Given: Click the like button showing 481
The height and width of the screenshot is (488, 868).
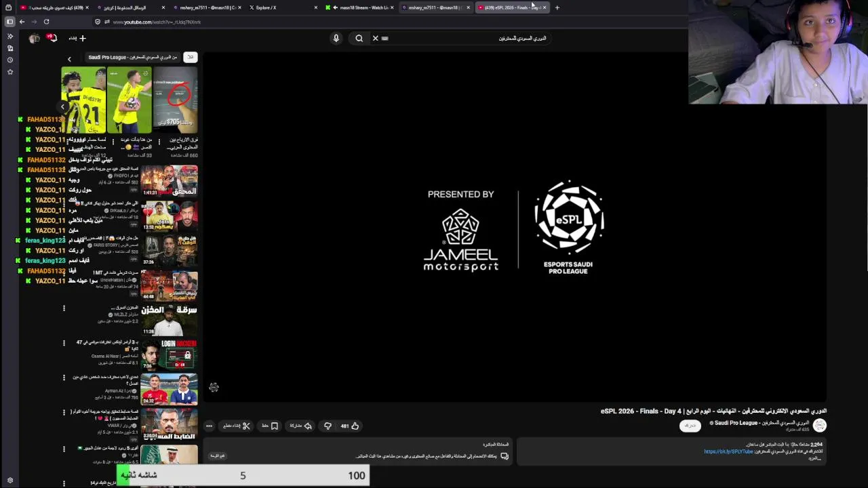Looking at the screenshot, I should click(x=350, y=426).
